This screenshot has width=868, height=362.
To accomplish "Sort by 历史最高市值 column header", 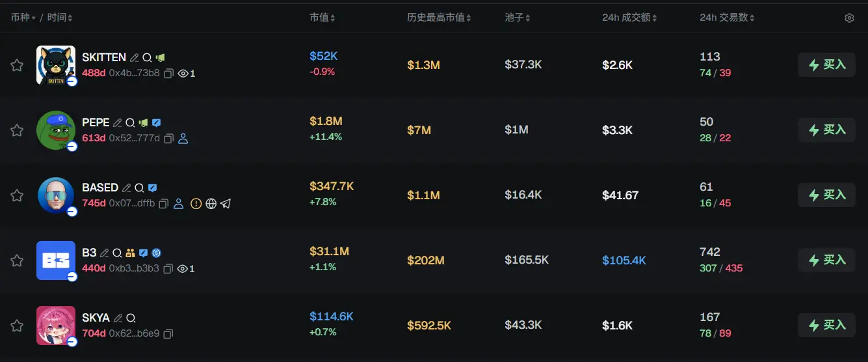I will pyautogui.click(x=439, y=18).
